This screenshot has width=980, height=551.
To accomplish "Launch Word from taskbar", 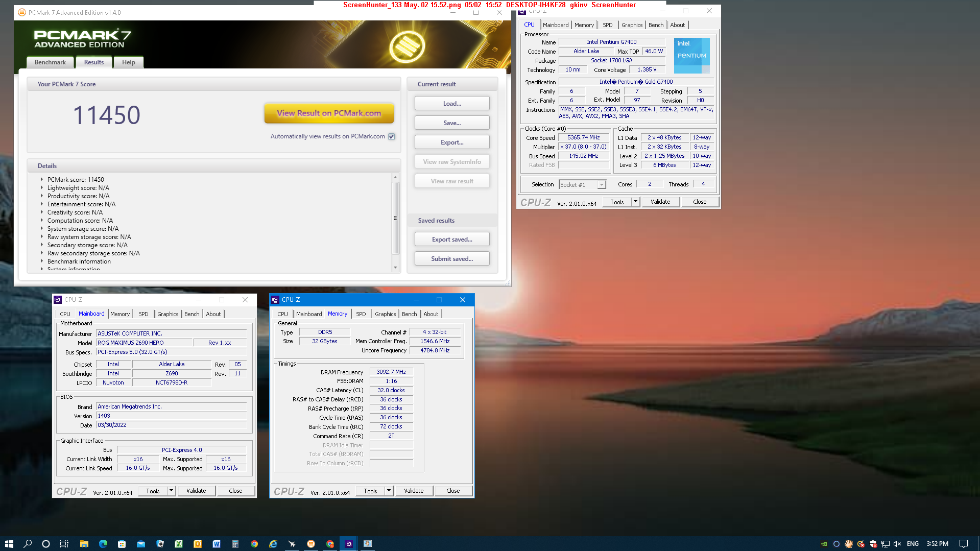I will coord(217,544).
